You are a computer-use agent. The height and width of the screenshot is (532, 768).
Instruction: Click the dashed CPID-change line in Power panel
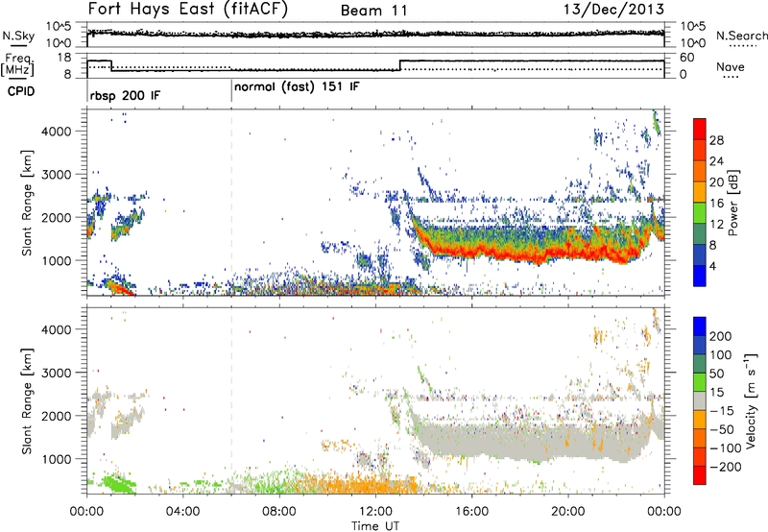pyautogui.click(x=231, y=203)
